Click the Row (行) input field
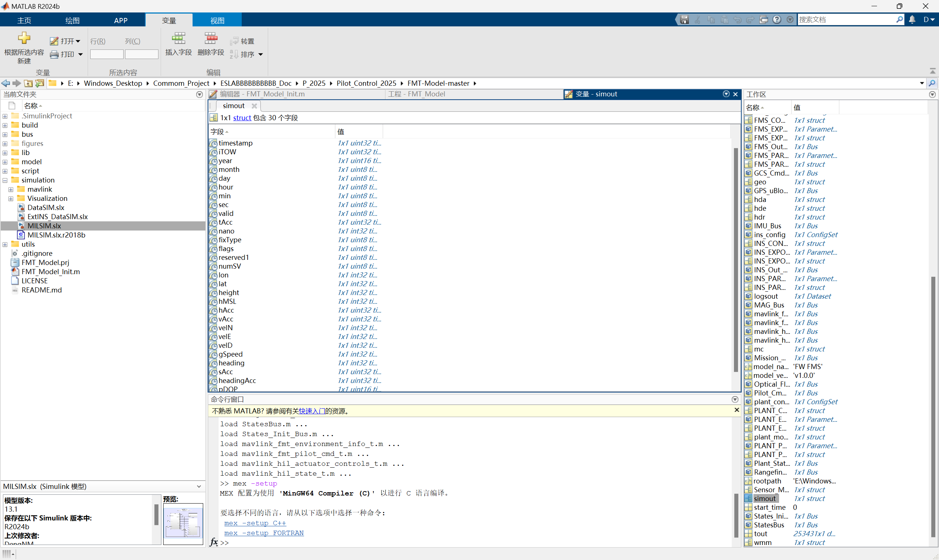 [107, 54]
